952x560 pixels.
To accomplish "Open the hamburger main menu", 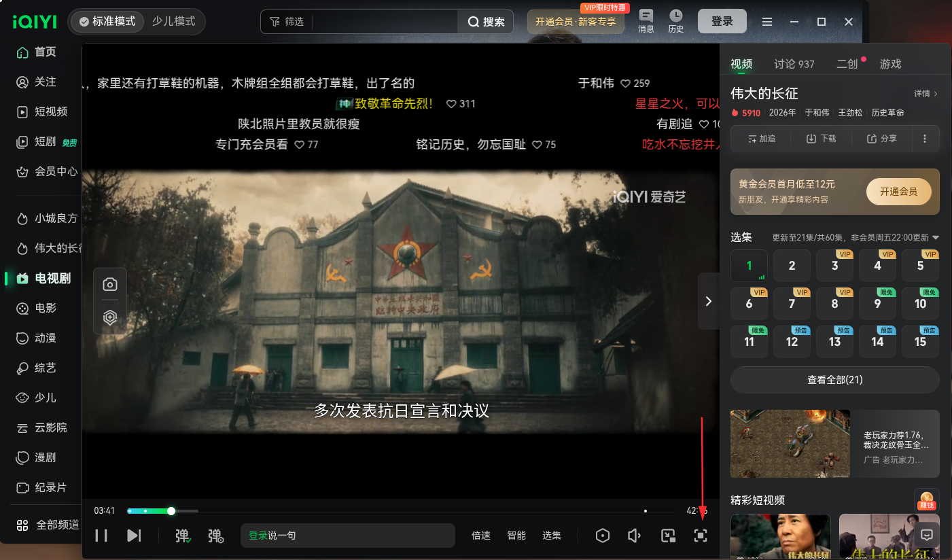I will point(767,22).
